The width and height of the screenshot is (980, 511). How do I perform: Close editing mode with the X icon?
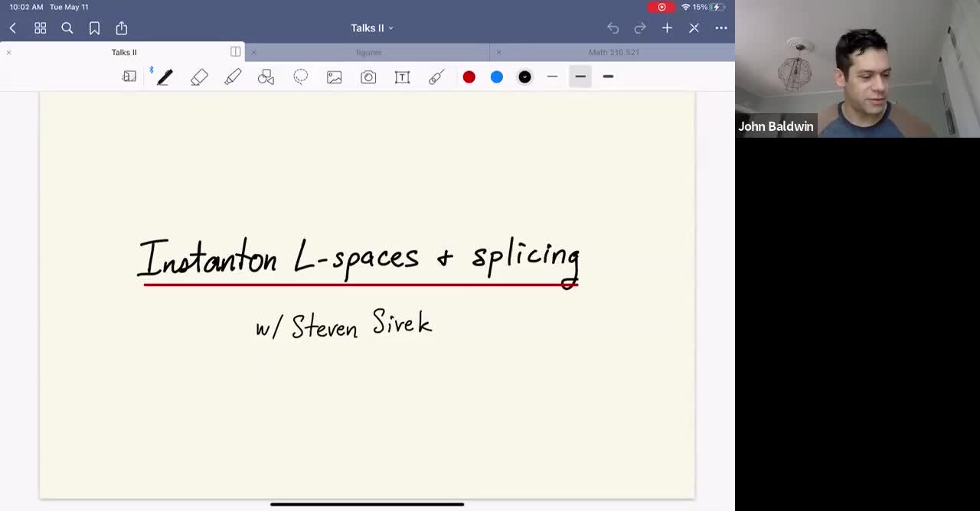tap(694, 28)
